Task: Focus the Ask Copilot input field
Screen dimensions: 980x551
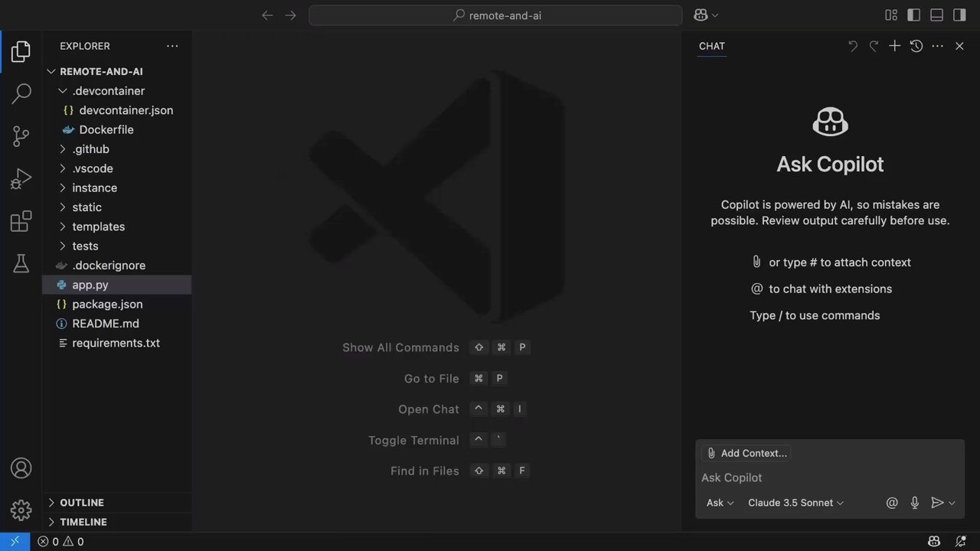Action: point(830,478)
